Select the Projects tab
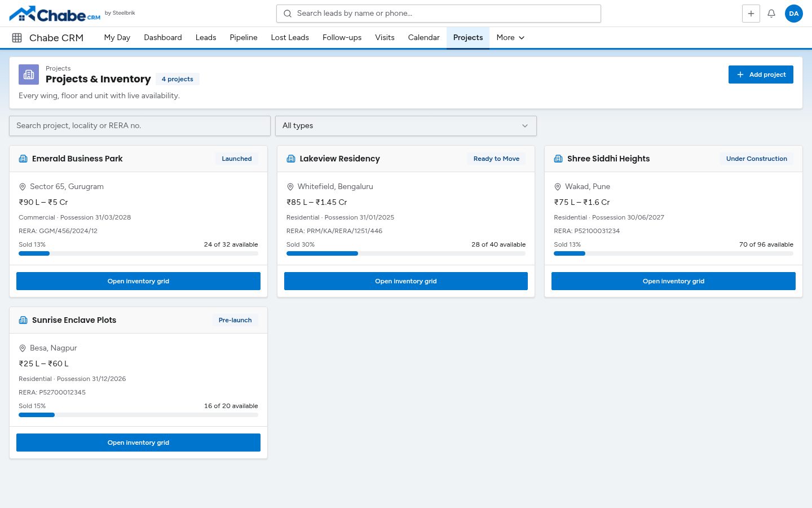 coord(468,38)
